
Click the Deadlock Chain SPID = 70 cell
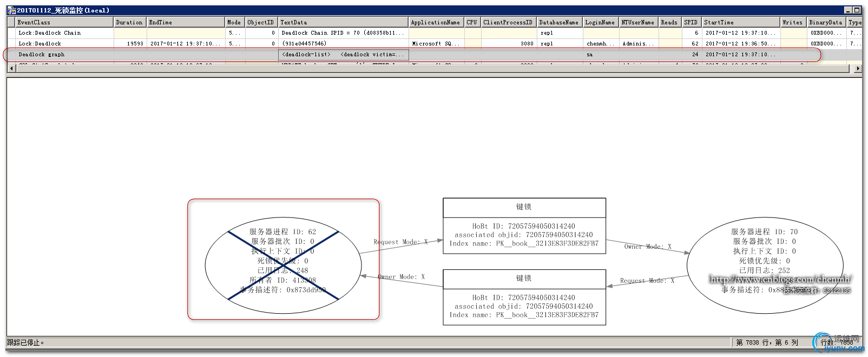[344, 33]
